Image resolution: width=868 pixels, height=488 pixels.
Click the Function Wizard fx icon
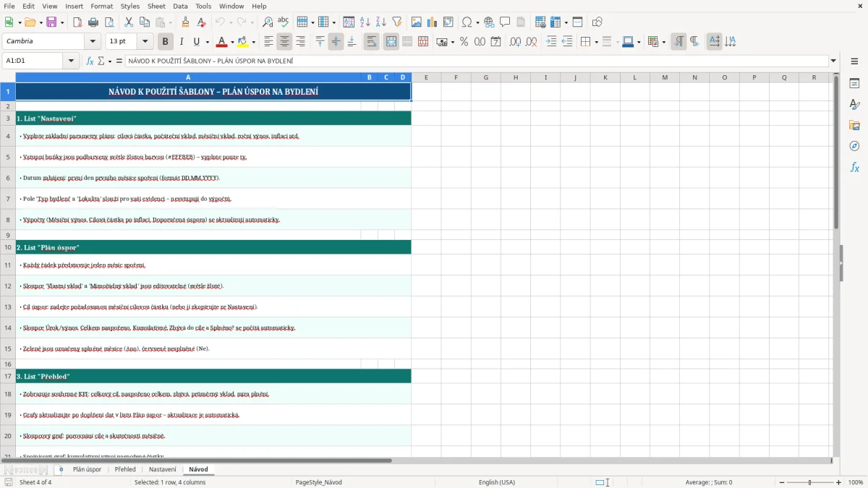pyautogui.click(x=90, y=61)
